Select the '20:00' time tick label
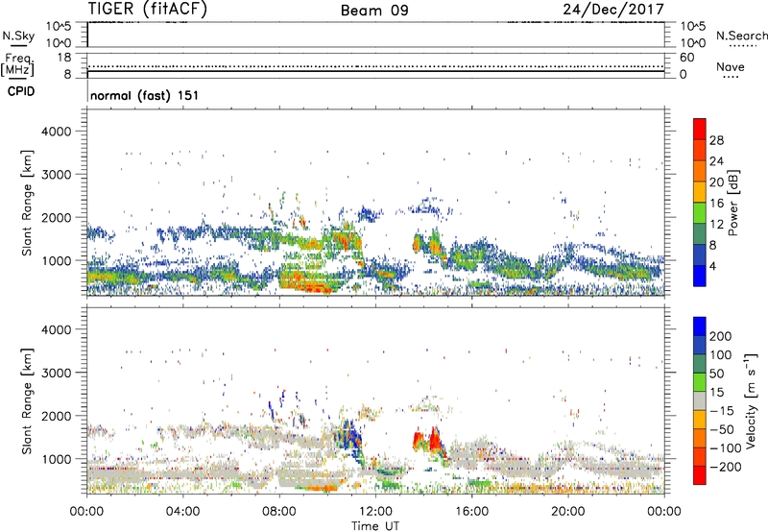 pyautogui.click(x=567, y=512)
